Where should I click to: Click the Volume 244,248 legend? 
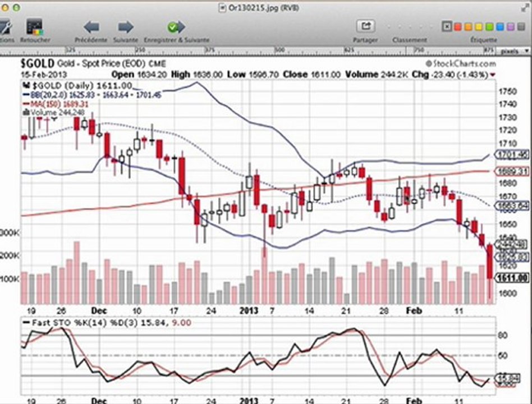pyautogui.click(x=54, y=112)
